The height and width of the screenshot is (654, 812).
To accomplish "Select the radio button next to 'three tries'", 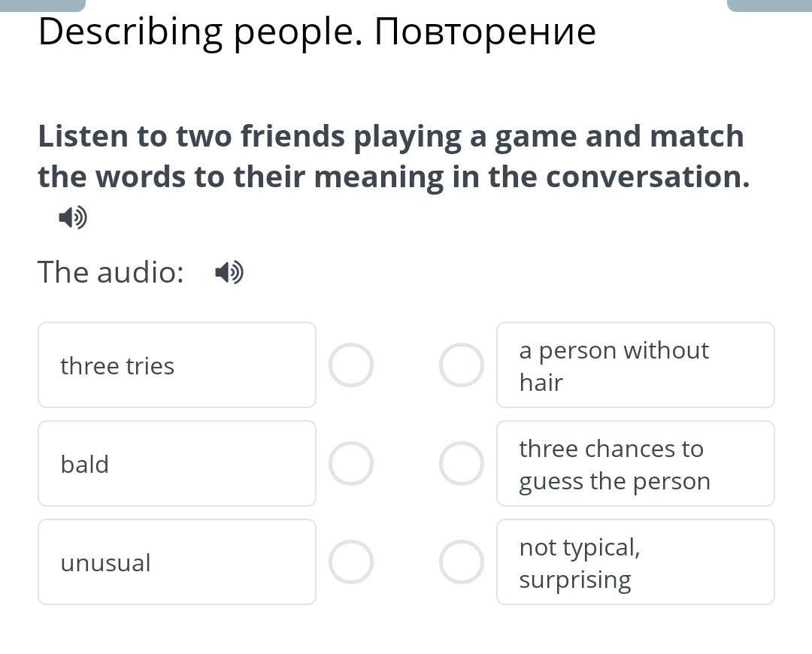I will pyautogui.click(x=350, y=365).
